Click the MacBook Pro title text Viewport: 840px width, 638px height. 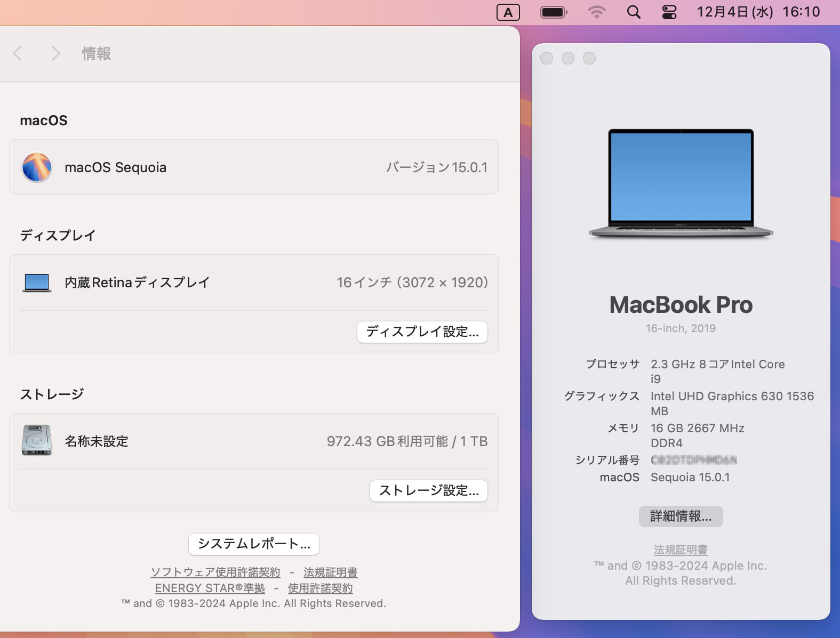pyautogui.click(x=681, y=305)
